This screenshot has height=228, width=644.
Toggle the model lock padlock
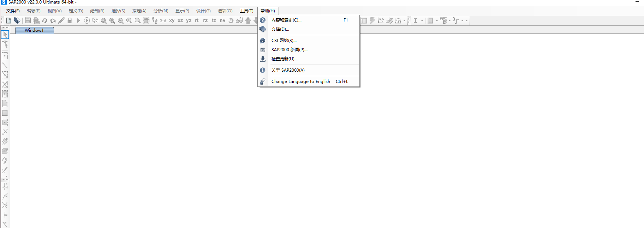tap(70, 20)
